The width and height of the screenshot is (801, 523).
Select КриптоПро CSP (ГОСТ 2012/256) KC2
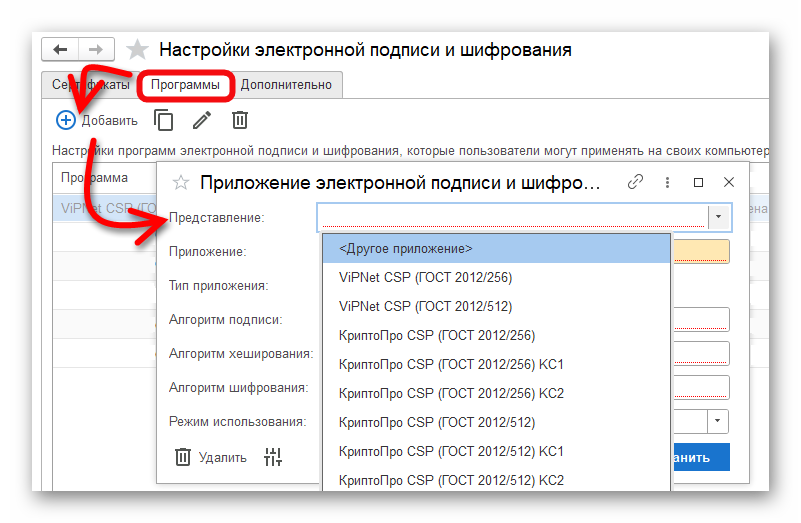(x=496, y=394)
